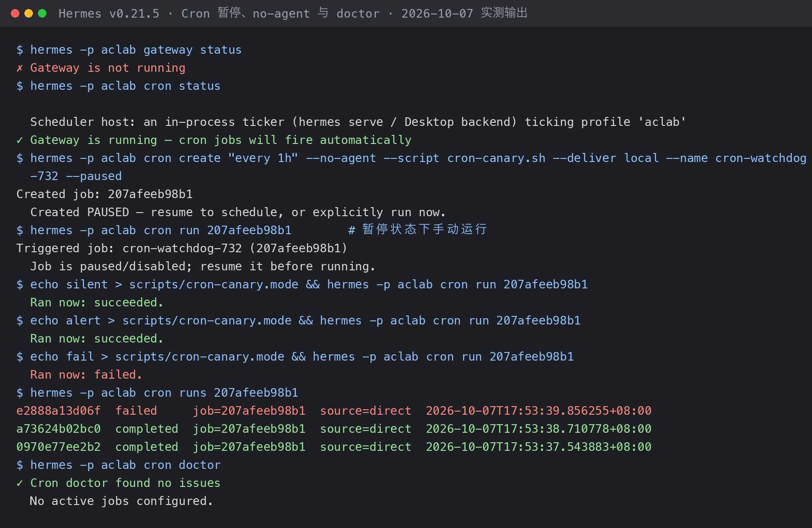The width and height of the screenshot is (812, 528).
Task: Click "Ran now: succeeded." under the echo silent command
Action: point(97,302)
